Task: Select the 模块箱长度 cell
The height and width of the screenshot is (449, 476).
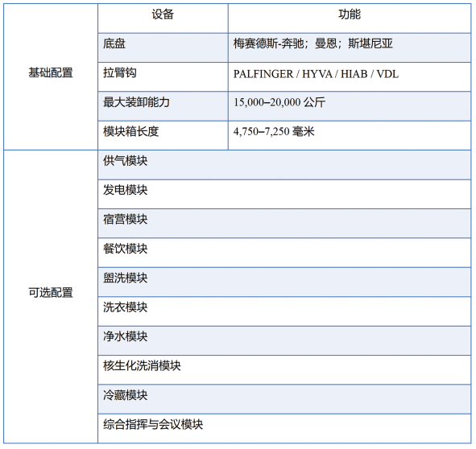Action: click(163, 135)
